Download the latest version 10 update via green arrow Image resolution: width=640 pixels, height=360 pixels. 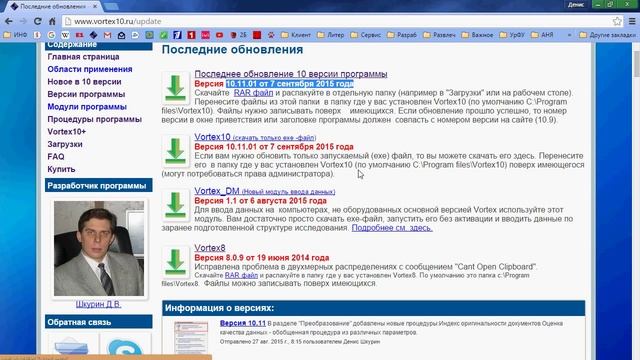click(176, 88)
